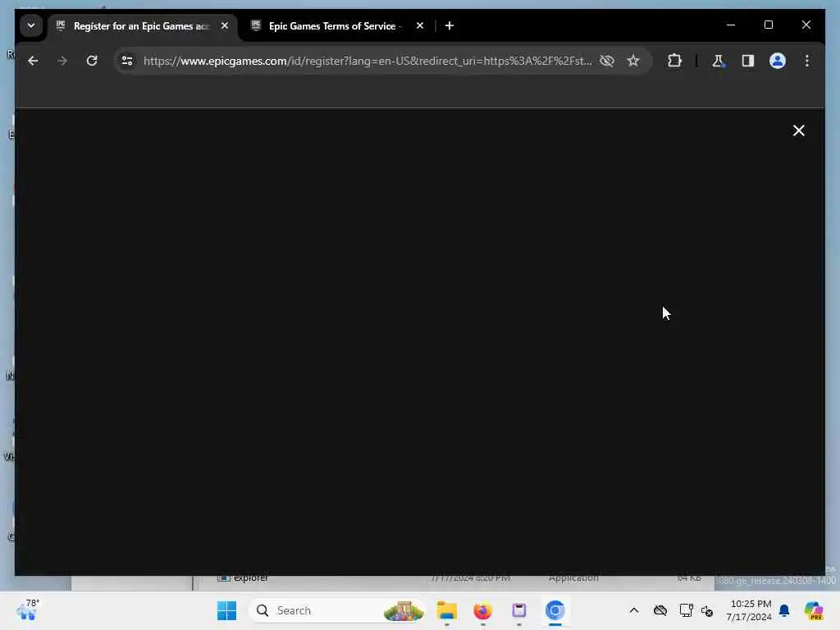840x630 pixels.
Task: Click the epicgames.com URL address field
Action: [x=367, y=61]
